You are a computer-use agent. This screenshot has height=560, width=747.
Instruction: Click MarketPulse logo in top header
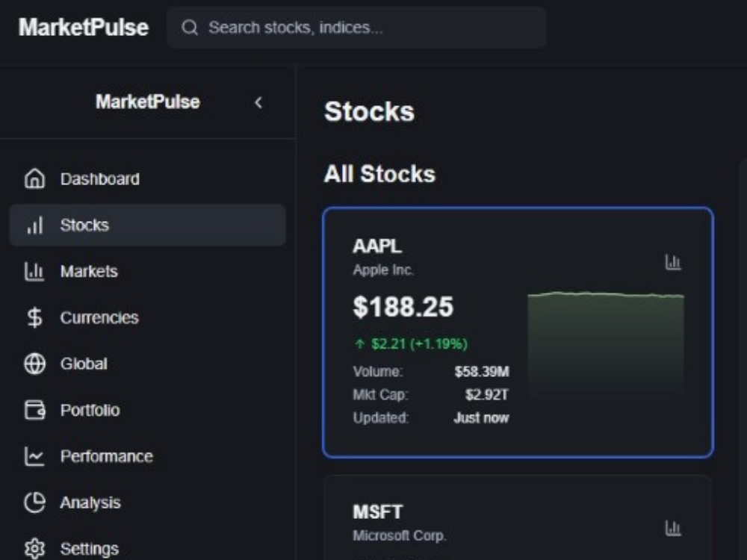84,27
